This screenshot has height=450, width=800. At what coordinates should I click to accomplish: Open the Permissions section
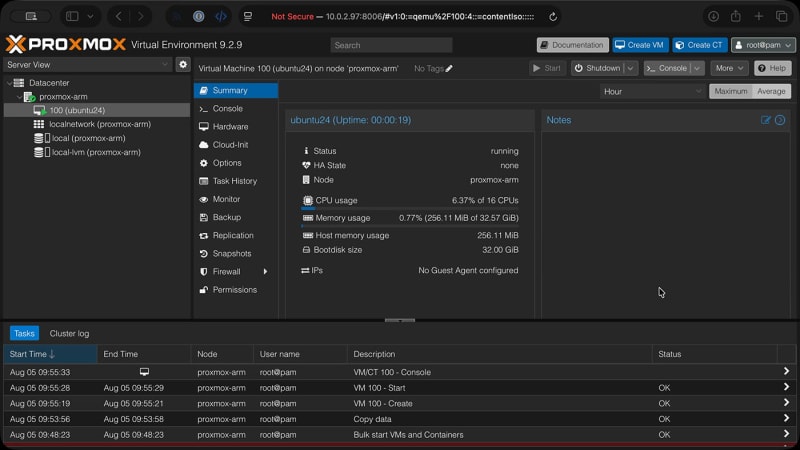click(x=236, y=290)
